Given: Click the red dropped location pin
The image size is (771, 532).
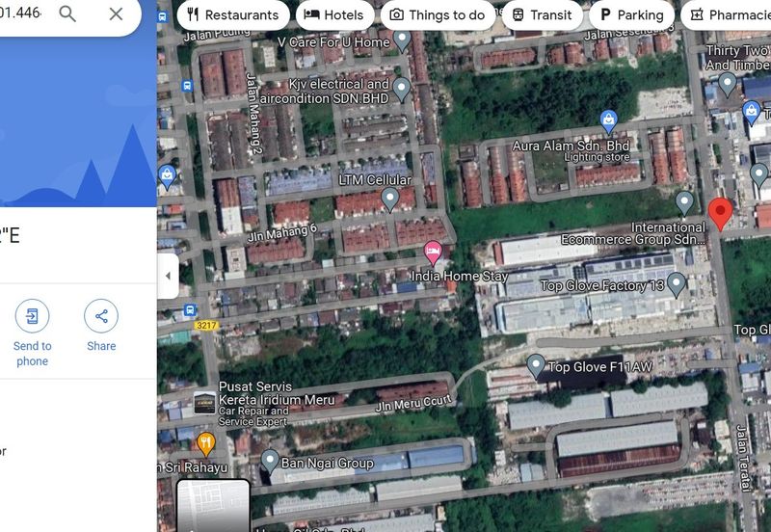Looking at the screenshot, I should [720, 213].
